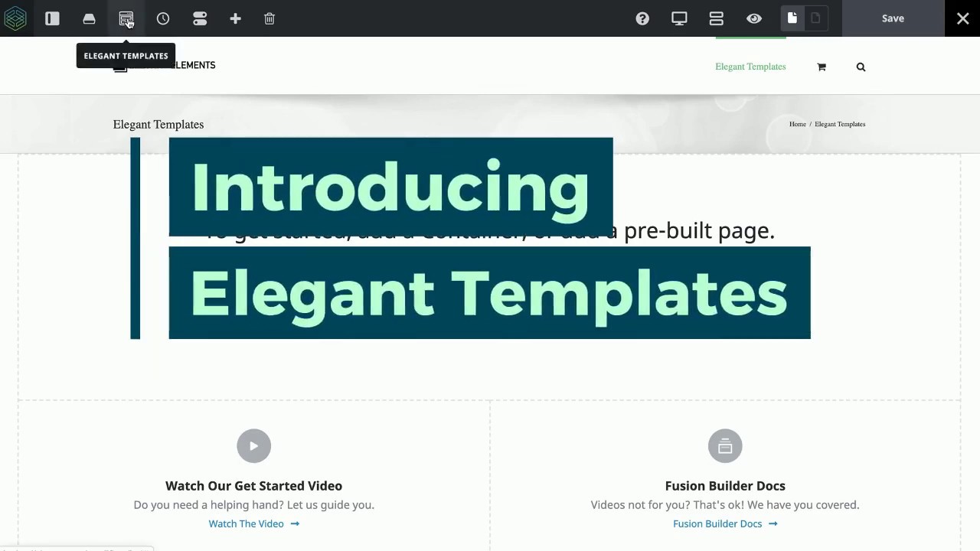This screenshot has height=551, width=980.
Task: Open the library drawer icon
Action: (x=89, y=18)
